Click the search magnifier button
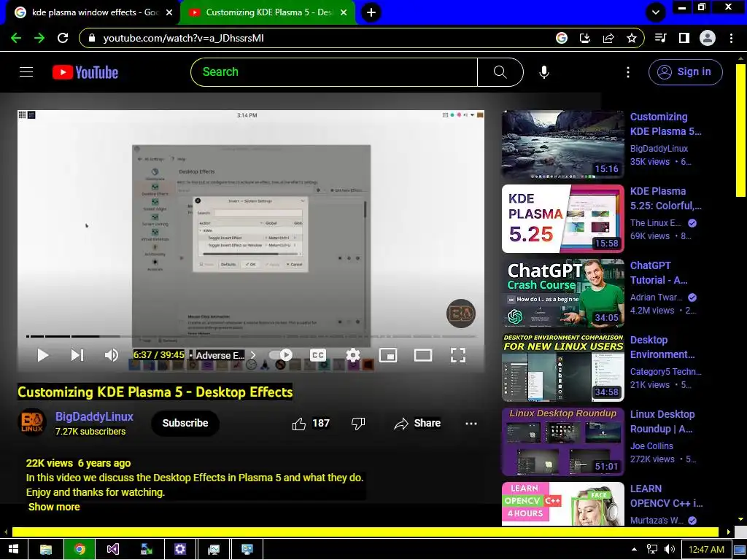Screen dimensions: 747x560 [x=500, y=72]
